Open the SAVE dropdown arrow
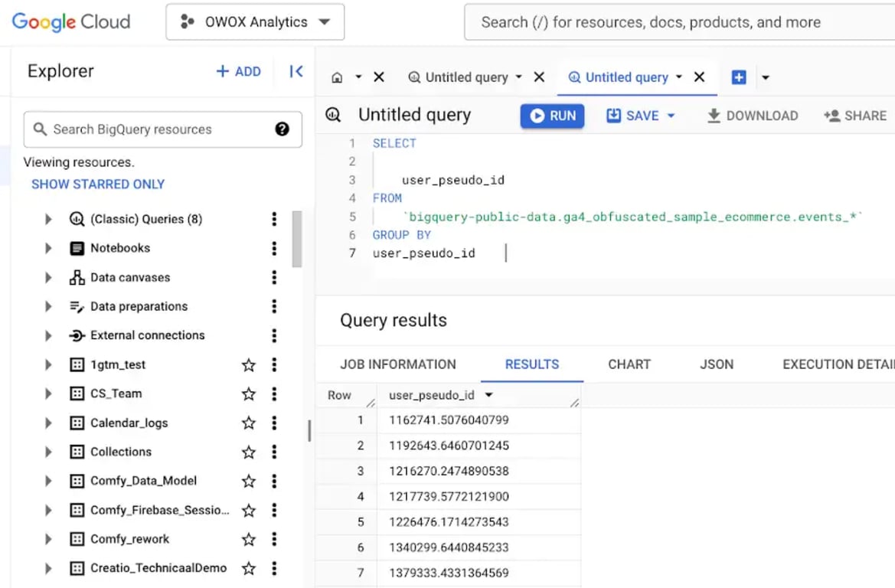 coord(671,116)
